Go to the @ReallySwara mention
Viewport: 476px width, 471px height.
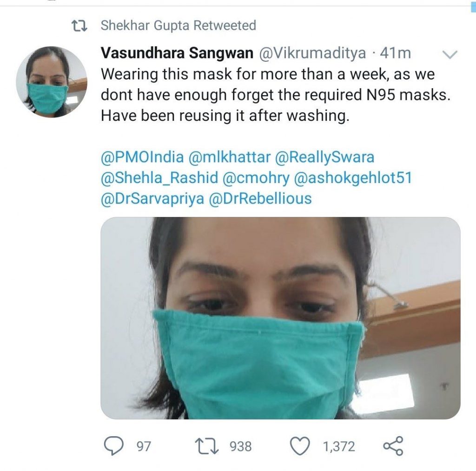tap(324, 157)
